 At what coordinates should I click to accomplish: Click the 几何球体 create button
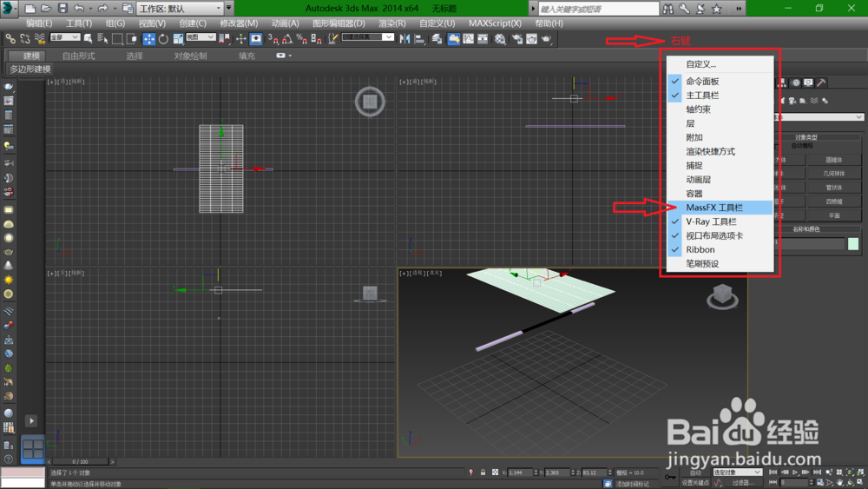coord(833,174)
